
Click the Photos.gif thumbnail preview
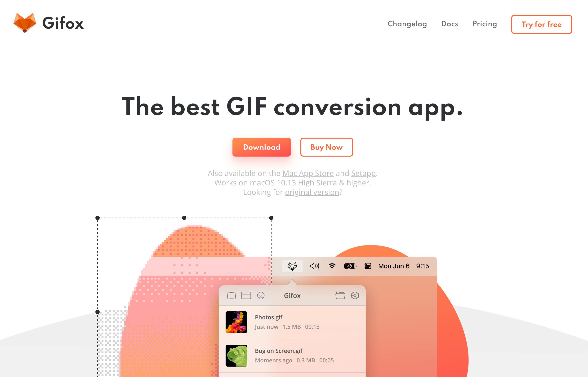[236, 322]
